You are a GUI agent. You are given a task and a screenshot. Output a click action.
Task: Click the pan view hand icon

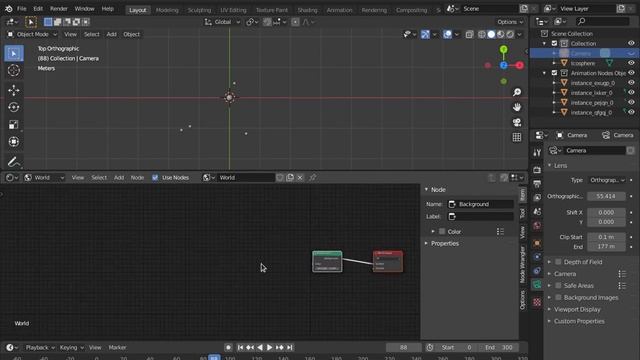[x=517, y=107]
